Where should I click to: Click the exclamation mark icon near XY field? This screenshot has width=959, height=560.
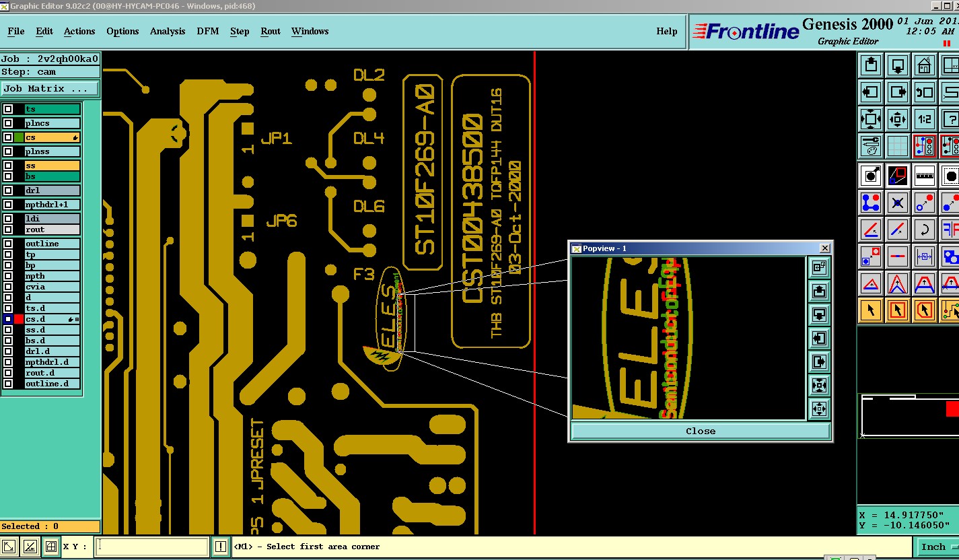(x=221, y=547)
